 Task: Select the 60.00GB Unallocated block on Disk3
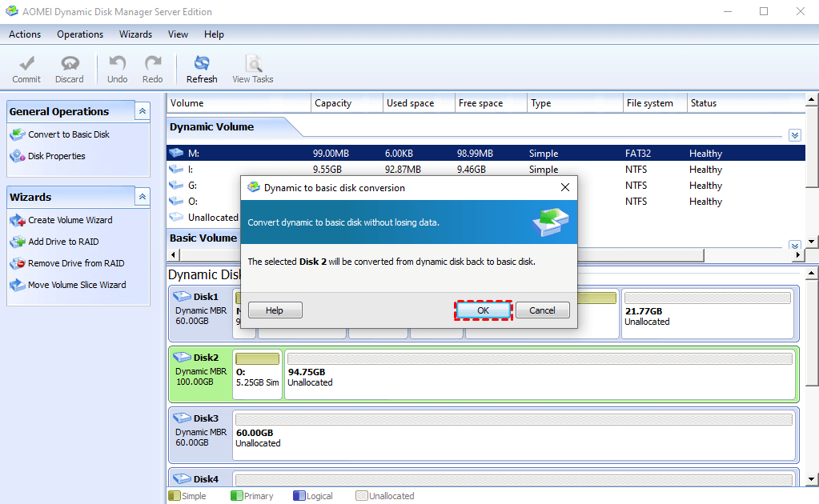click(514, 435)
